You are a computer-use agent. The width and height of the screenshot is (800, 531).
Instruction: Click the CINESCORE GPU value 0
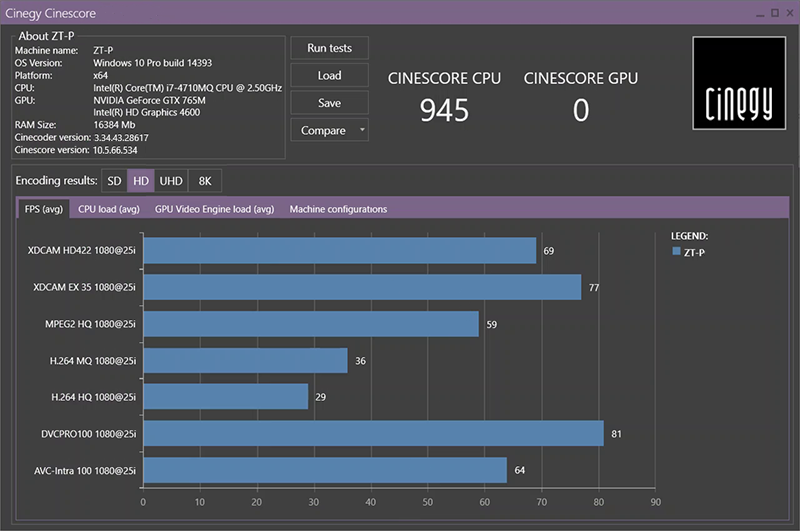[581, 110]
